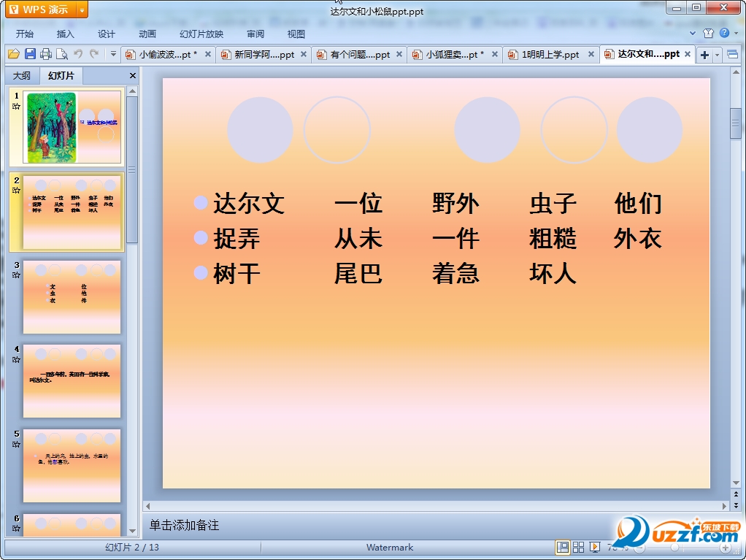
Task: Close the 达尔文和 document tab
Action: (x=688, y=54)
